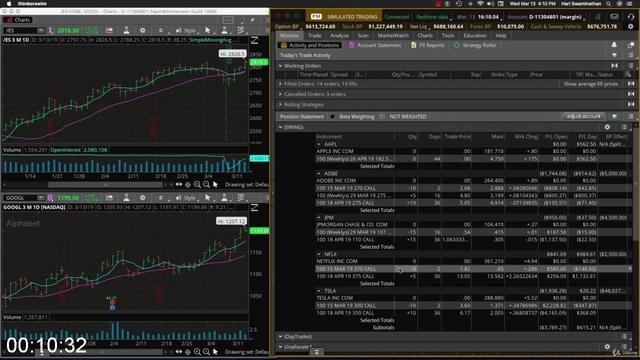640x360 pixels.
Task: Switch to the Charts tab
Action: tap(425, 36)
